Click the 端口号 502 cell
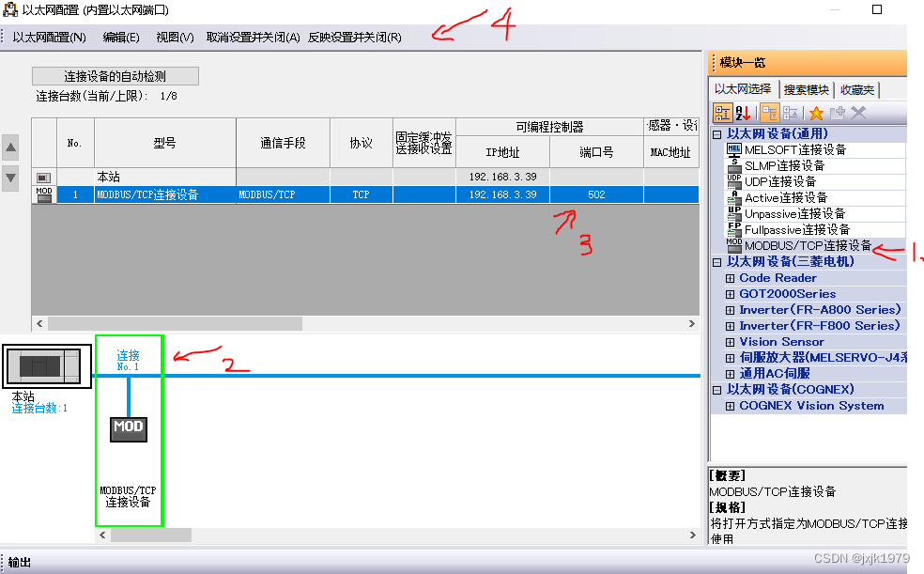This screenshot has height=574, width=924. [594, 194]
